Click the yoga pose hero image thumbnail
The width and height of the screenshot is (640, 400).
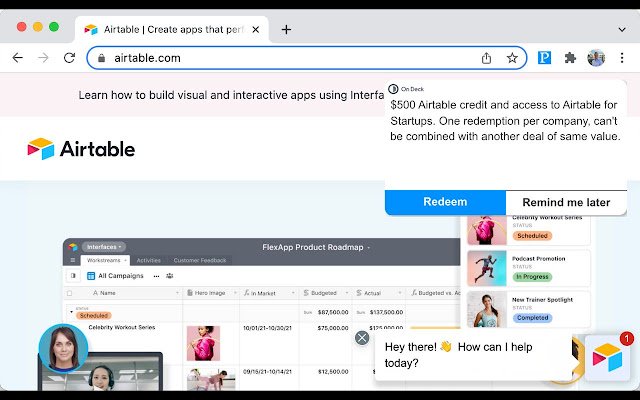pyautogui.click(x=211, y=380)
